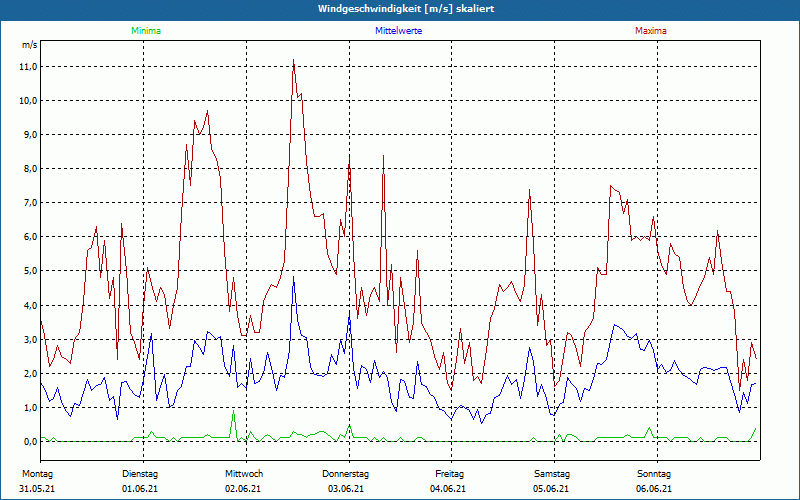
Task: Click the green Minima legend label
Action: coord(146,31)
